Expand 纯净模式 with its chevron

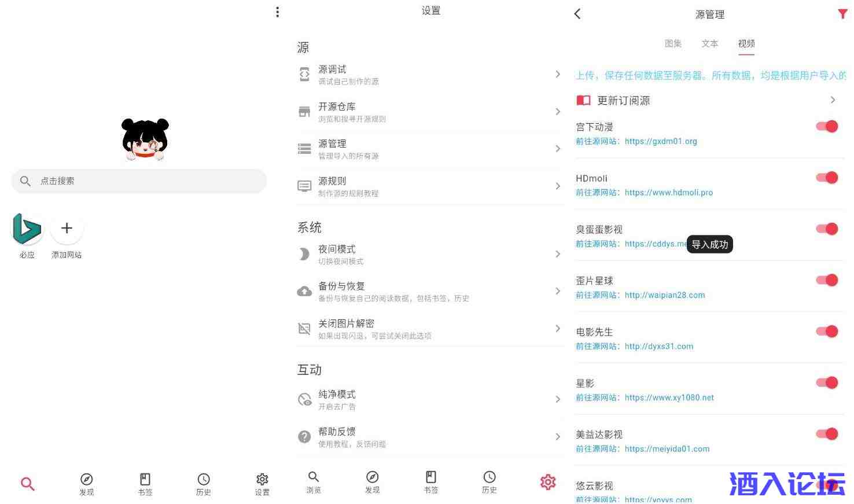coord(558,399)
